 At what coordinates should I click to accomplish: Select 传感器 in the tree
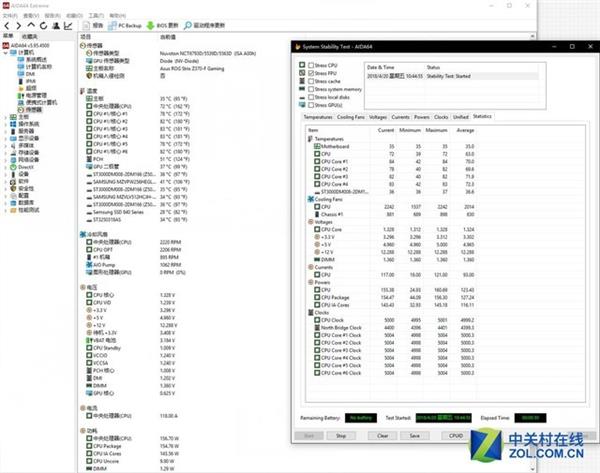(x=30, y=110)
